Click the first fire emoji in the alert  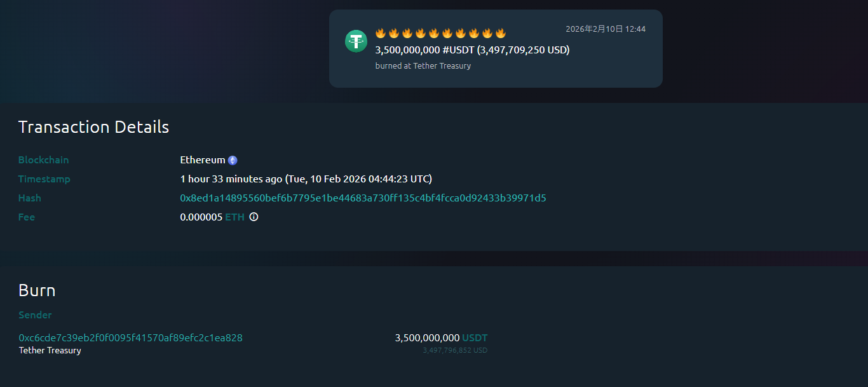pyautogui.click(x=381, y=33)
